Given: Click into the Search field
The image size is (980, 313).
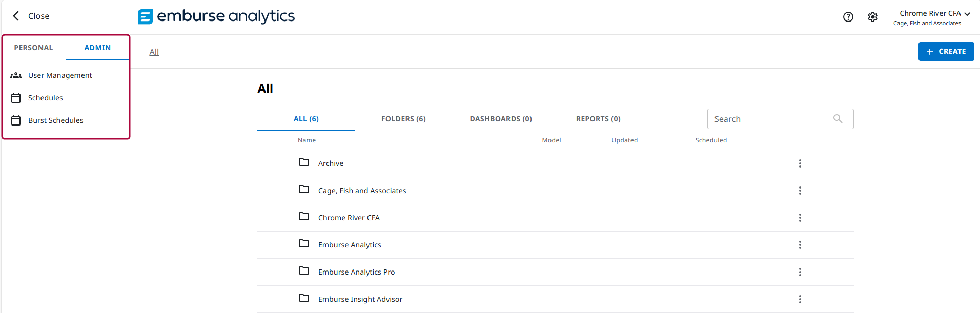Looking at the screenshot, I should pos(780,119).
